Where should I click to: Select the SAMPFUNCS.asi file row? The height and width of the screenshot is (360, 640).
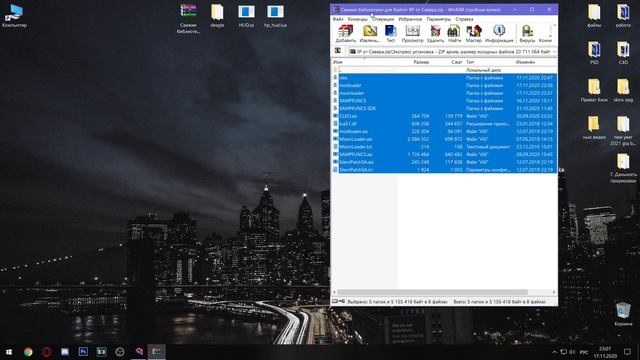[x=444, y=154]
